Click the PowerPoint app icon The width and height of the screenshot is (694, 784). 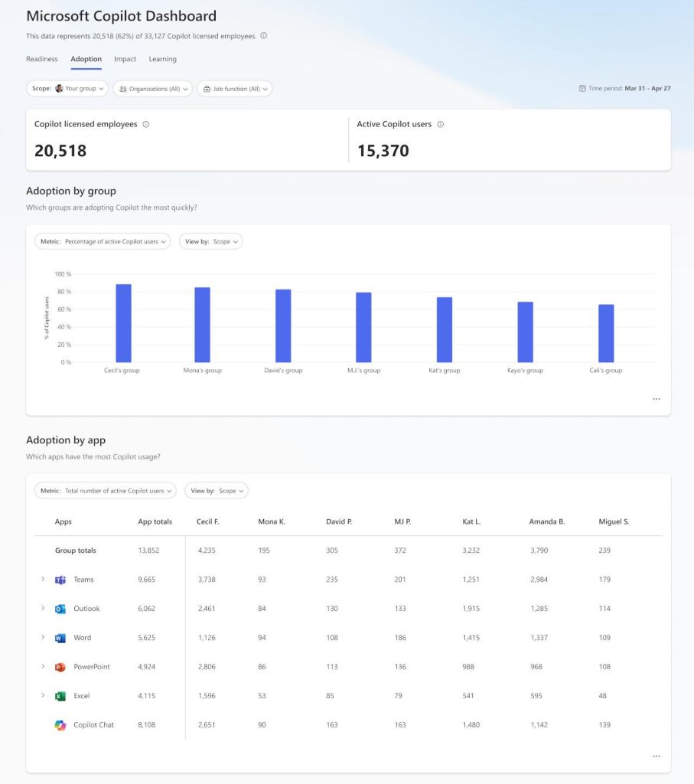tap(60, 667)
